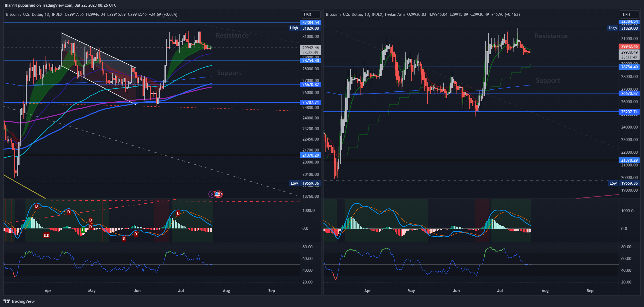Select the 32384.54 price label on left chart

pyautogui.click(x=310, y=23)
